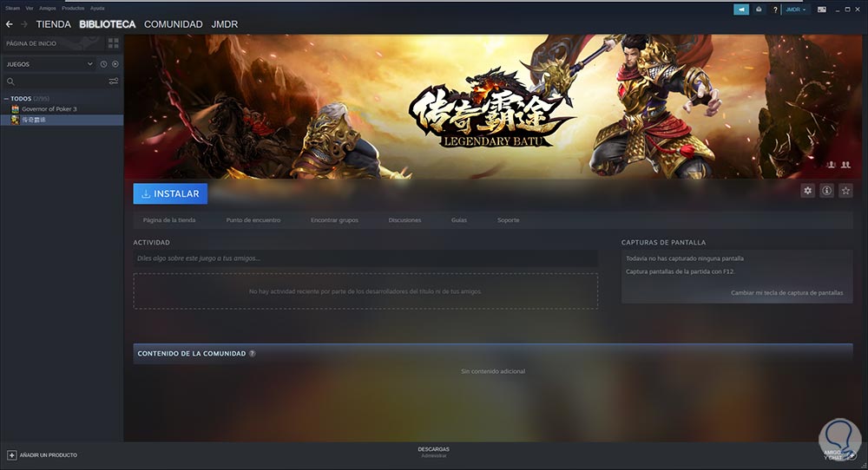
Task: Click the question mark help icon
Action: (x=775, y=10)
